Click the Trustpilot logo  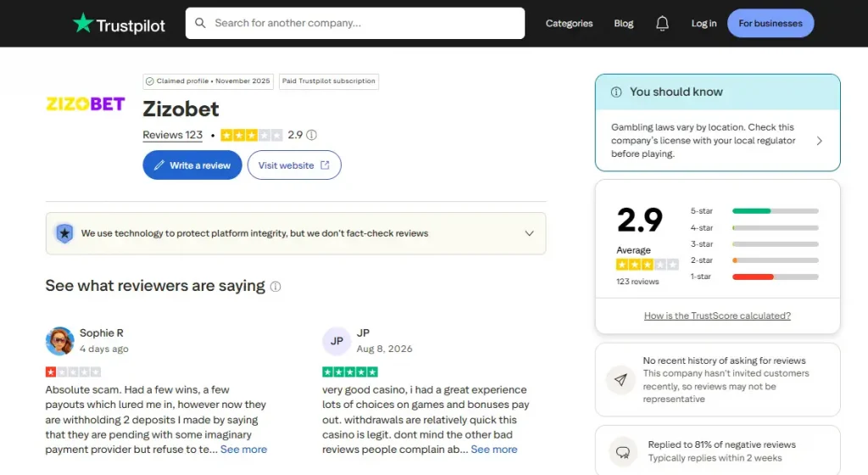119,24
